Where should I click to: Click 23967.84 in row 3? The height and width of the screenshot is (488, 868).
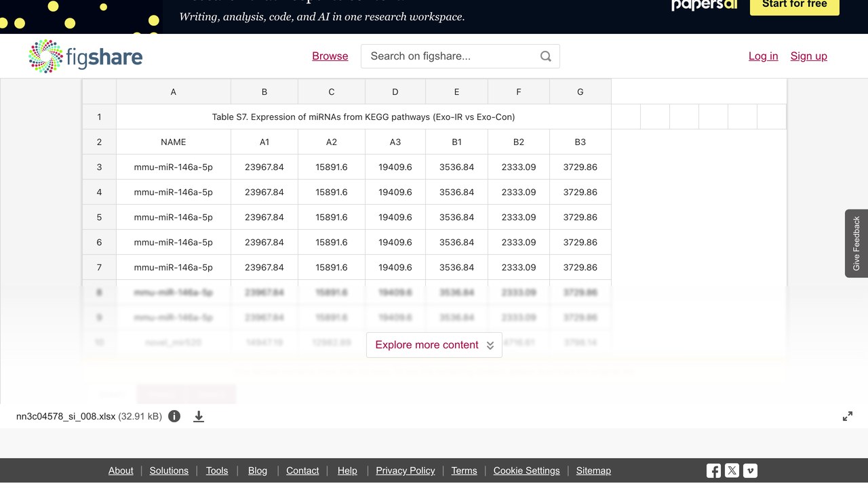pyautogui.click(x=264, y=167)
